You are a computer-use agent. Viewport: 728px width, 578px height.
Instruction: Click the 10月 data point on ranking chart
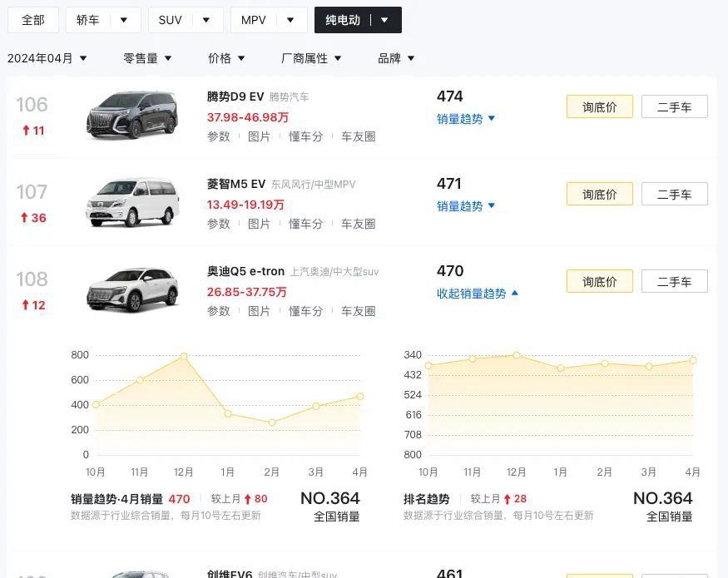[428, 366]
